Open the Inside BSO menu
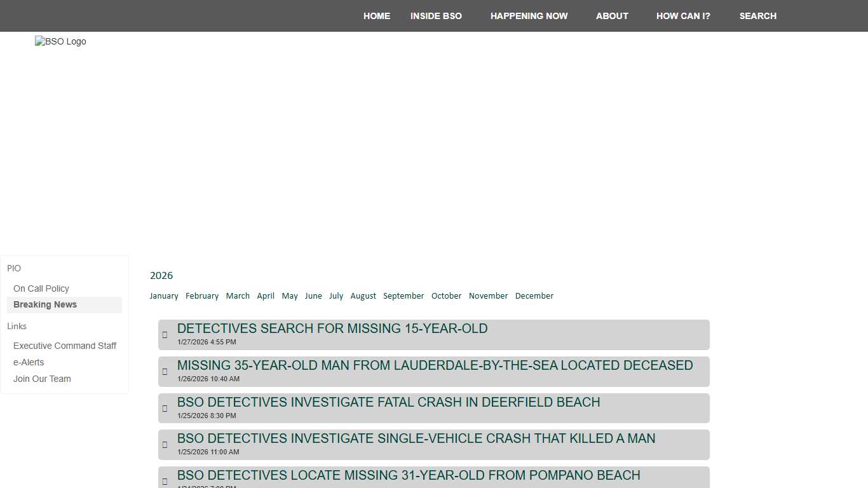This screenshot has height=488, width=868. [x=436, y=16]
